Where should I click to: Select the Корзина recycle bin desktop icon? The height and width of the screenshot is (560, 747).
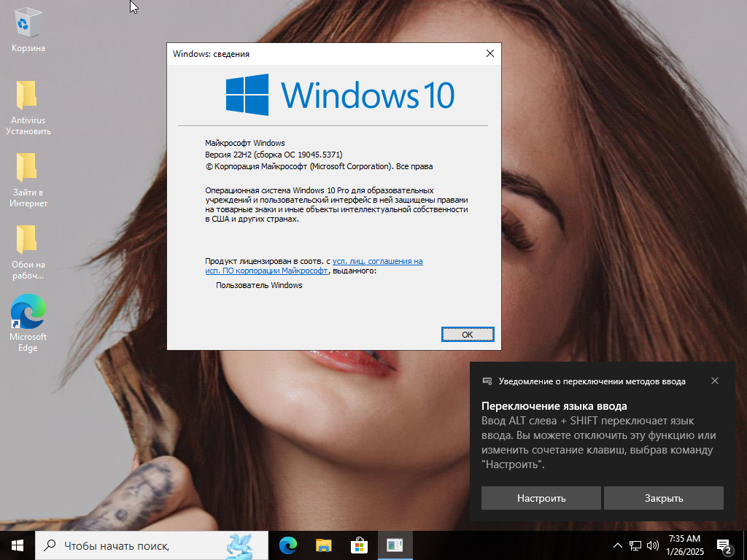[28, 31]
